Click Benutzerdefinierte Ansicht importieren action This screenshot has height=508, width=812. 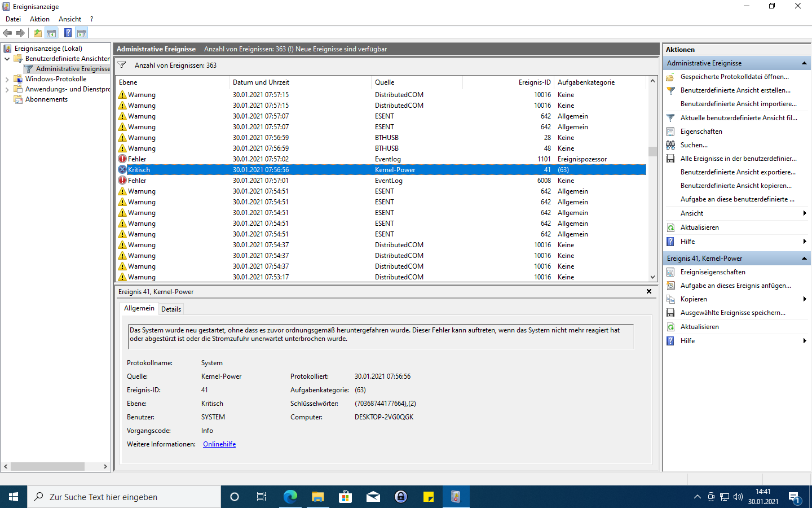point(739,104)
